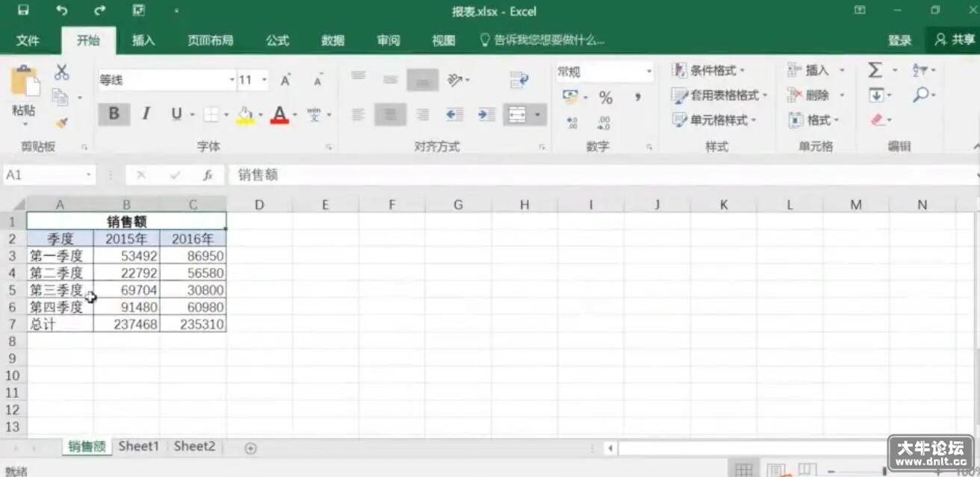Viewport: 980px width, 477px height.
Task: Open 单元格样式 cell styles
Action: click(714, 119)
